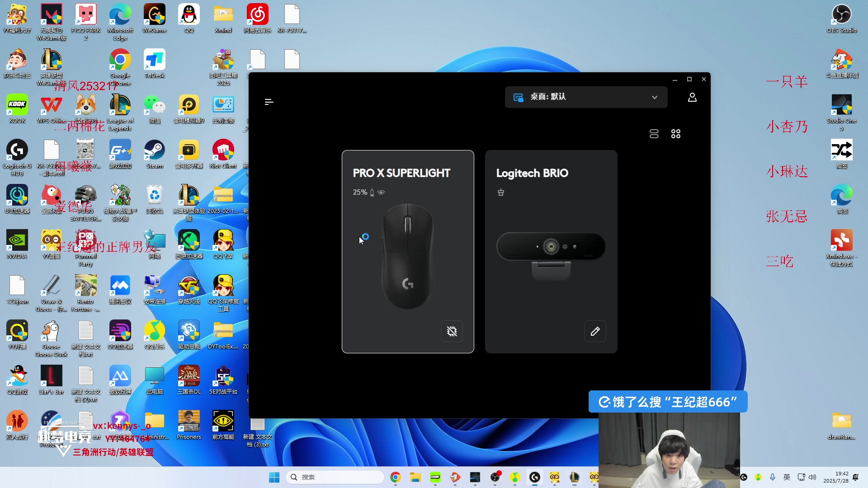Open Microsoft Edge desktop icon
The height and width of the screenshot is (488, 868).
click(120, 22)
